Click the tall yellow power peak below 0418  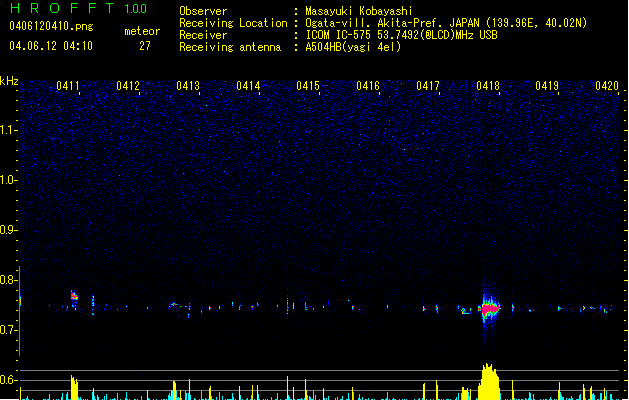[488, 381]
